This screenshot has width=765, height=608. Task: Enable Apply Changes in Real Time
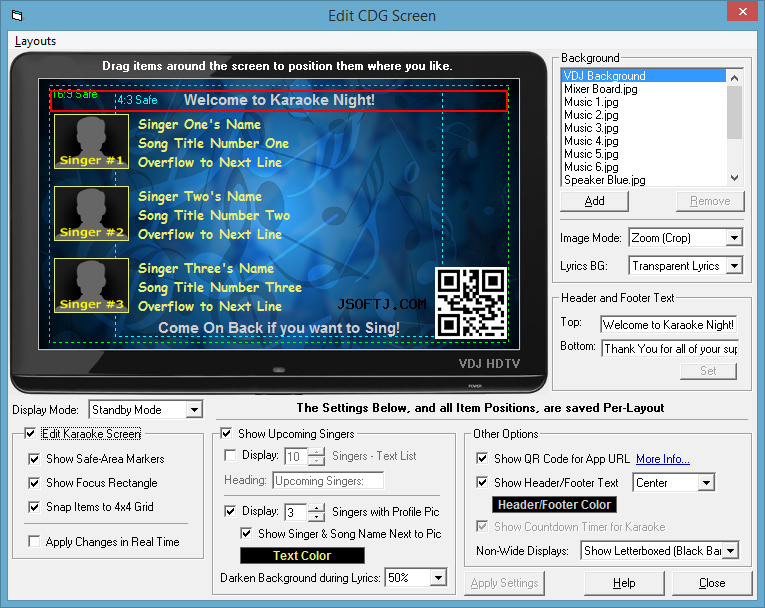click(x=34, y=541)
